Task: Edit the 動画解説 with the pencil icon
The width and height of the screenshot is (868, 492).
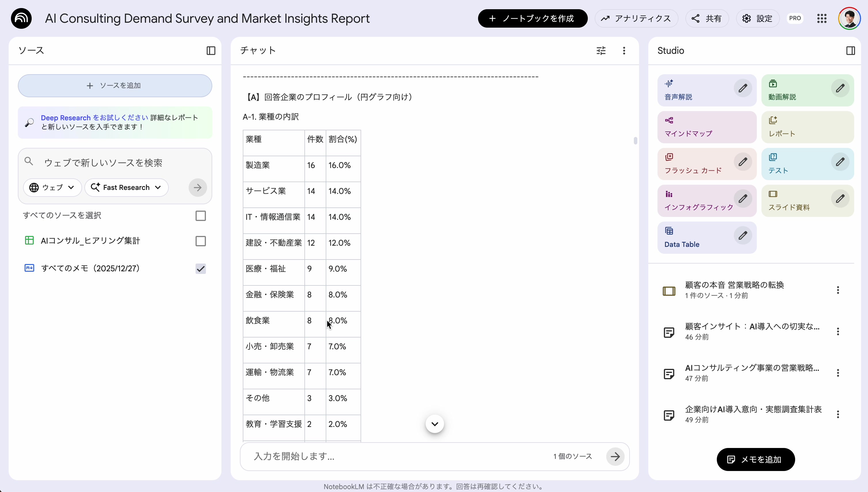Action: point(840,88)
